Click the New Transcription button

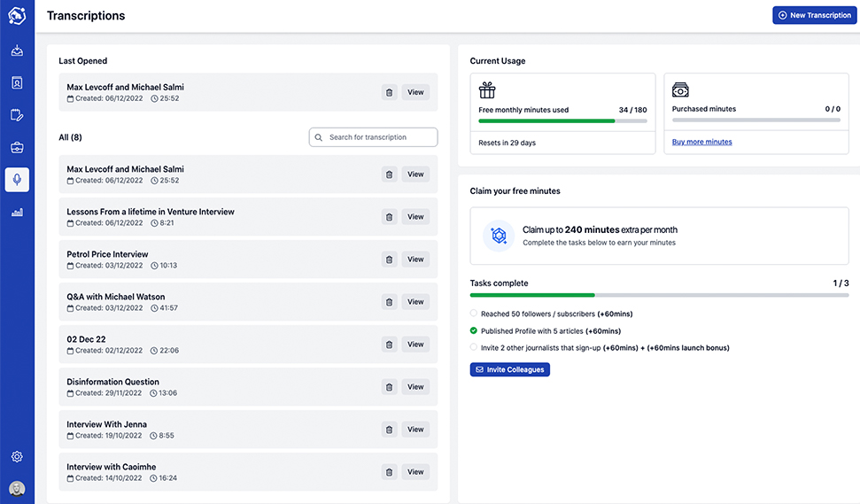(814, 15)
